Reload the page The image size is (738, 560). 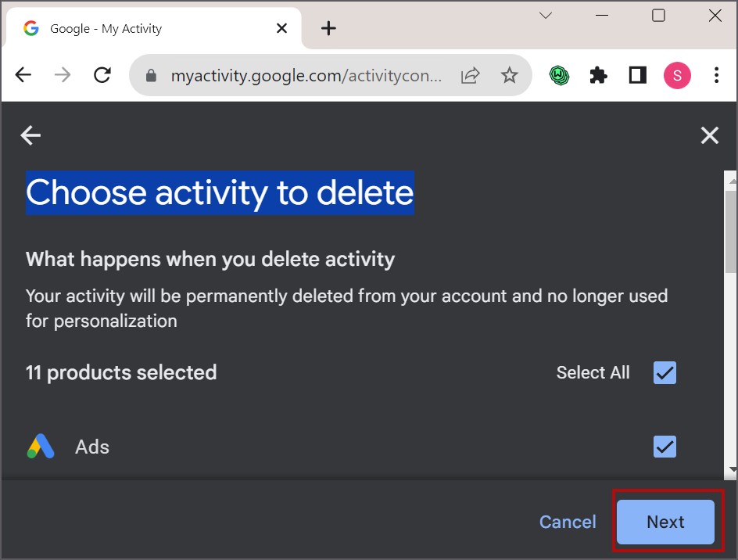[102, 75]
